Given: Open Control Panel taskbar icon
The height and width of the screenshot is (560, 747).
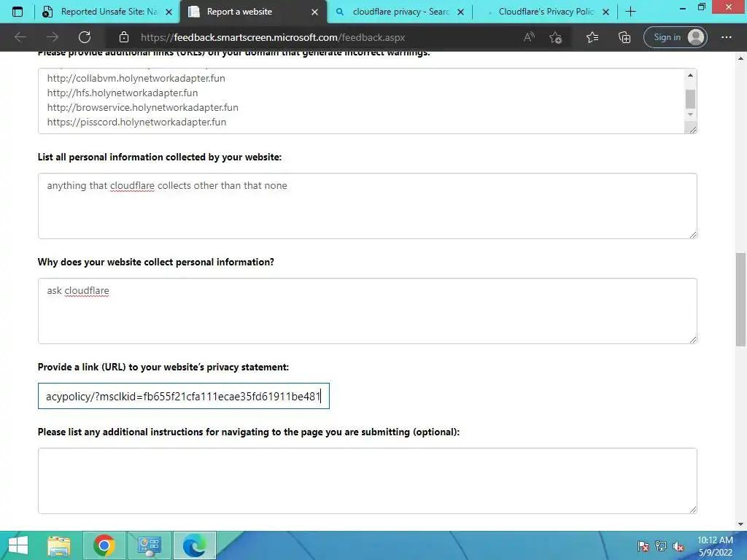Looking at the screenshot, I should [x=149, y=545].
